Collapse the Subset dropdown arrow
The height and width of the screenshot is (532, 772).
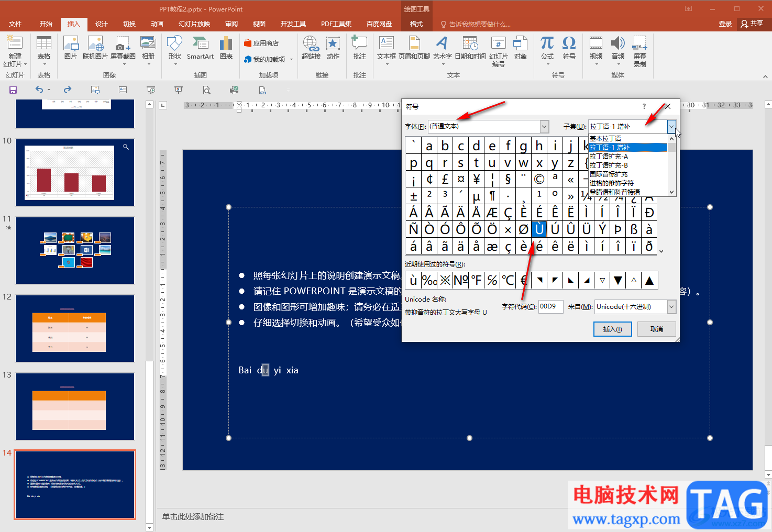click(x=671, y=126)
